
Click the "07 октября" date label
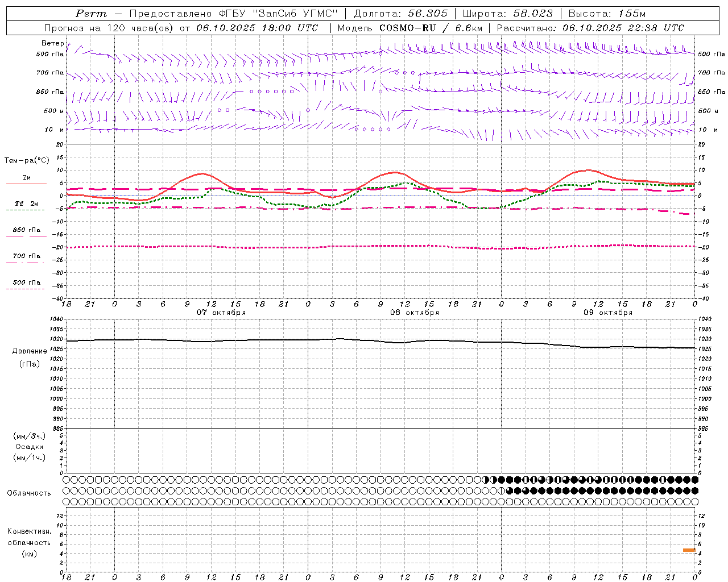[x=221, y=313]
